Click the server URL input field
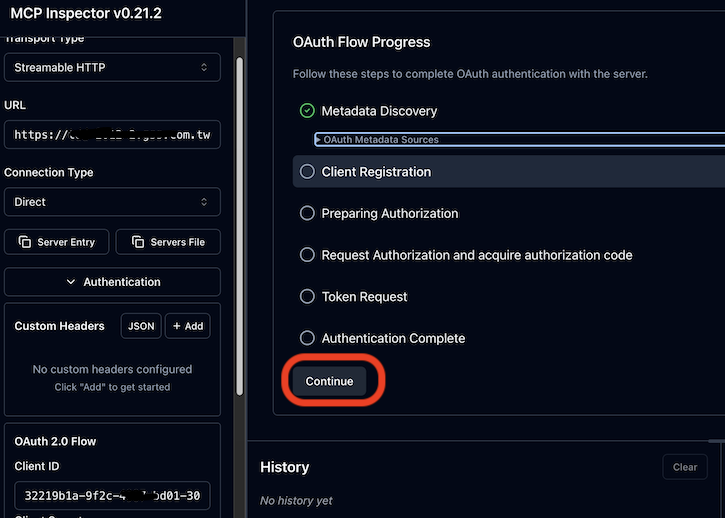Viewport: 725px width, 518px height. (112, 134)
